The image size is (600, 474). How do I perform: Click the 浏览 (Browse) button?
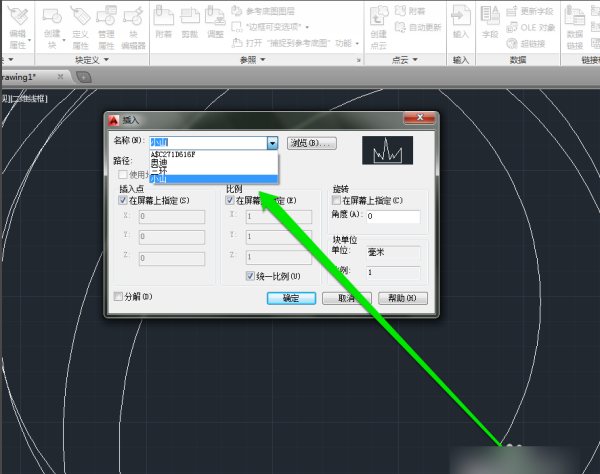point(312,143)
